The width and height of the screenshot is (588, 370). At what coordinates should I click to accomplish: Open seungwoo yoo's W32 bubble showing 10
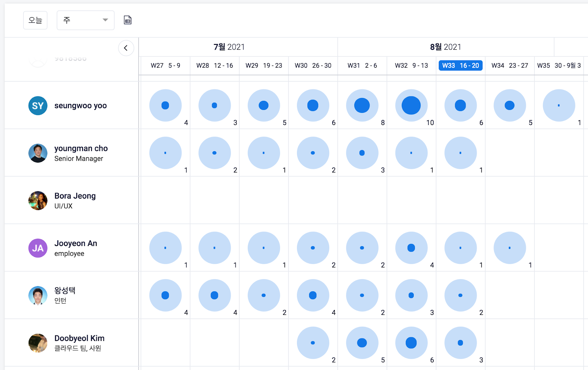[411, 106]
